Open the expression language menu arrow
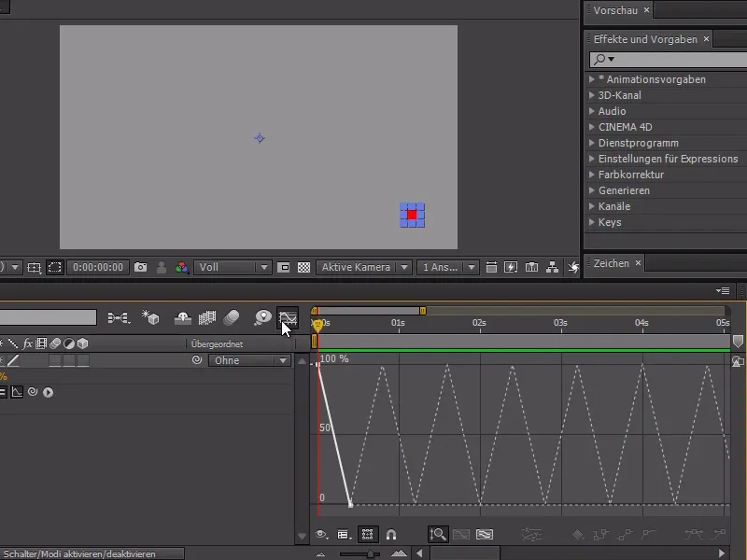This screenshot has height=560, width=747. click(x=49, y=392)
